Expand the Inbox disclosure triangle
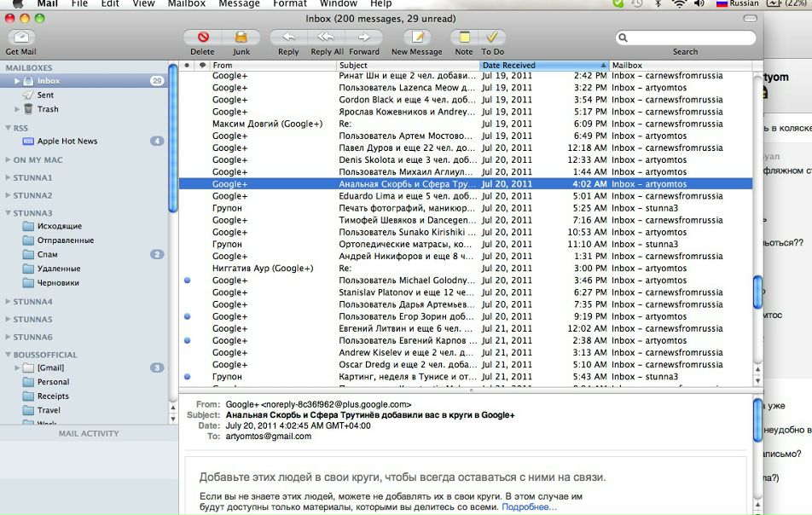812x515 pixels. pos(16,81)
